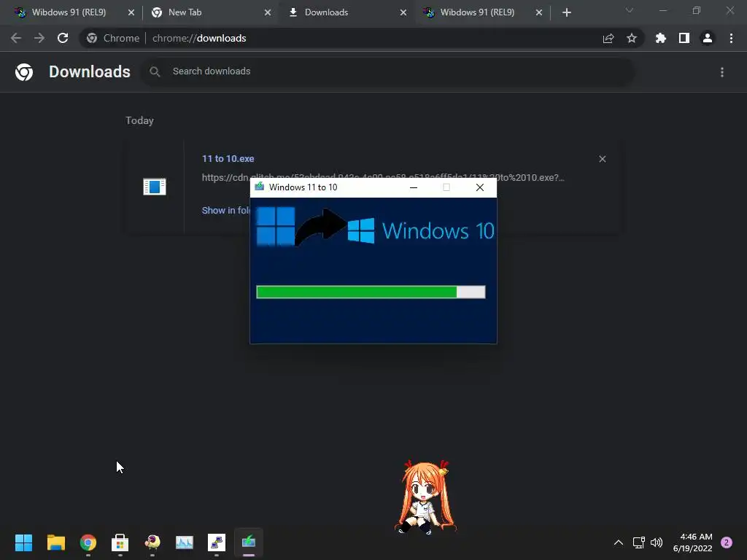This screenshot has width=747, height=560.
Task: Show hidden system tray icons
Action: [x=619, y=542]
